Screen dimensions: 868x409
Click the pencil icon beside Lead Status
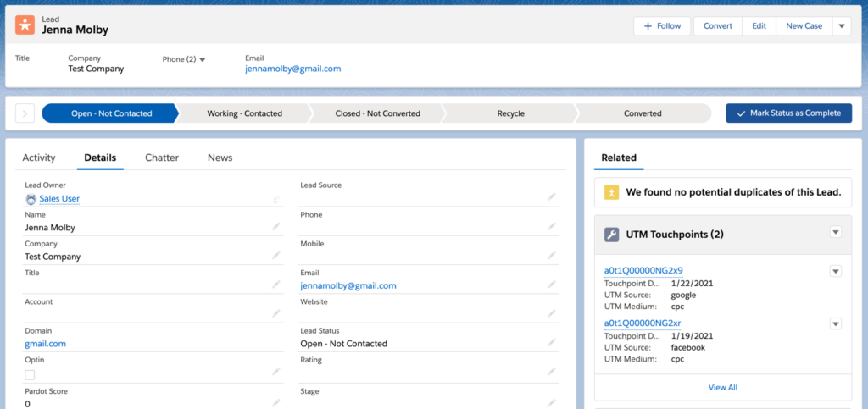[x=552, y=343]
